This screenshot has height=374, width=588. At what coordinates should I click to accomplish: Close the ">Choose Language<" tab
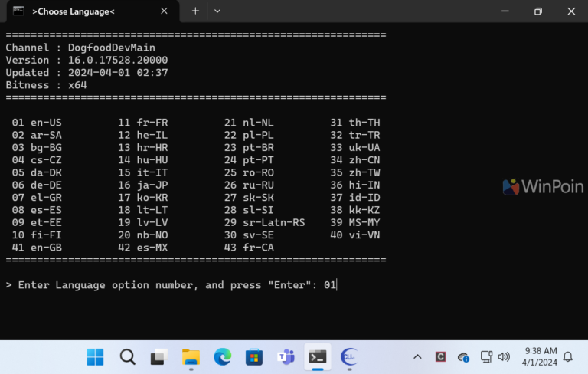point(164,11)
